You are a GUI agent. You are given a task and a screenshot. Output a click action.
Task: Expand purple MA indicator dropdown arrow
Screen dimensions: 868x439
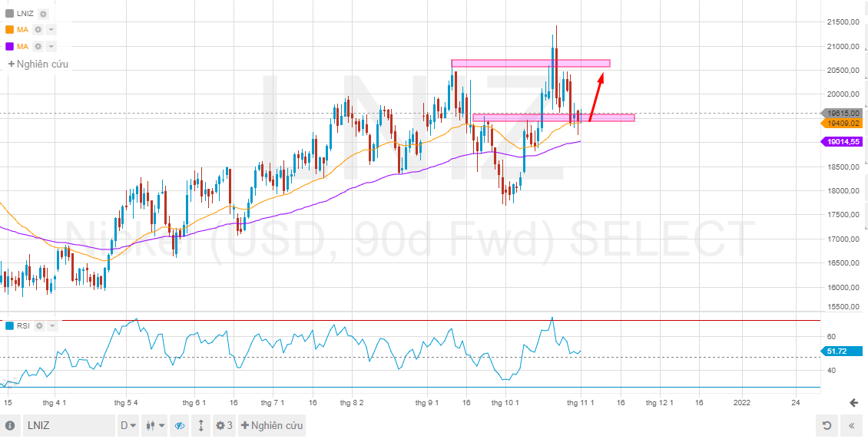coord(51,47)
